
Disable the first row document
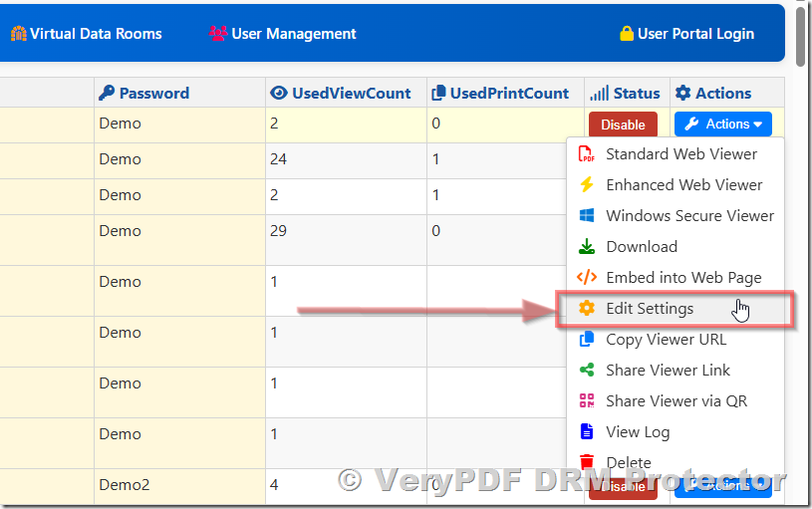pos(623,125)
